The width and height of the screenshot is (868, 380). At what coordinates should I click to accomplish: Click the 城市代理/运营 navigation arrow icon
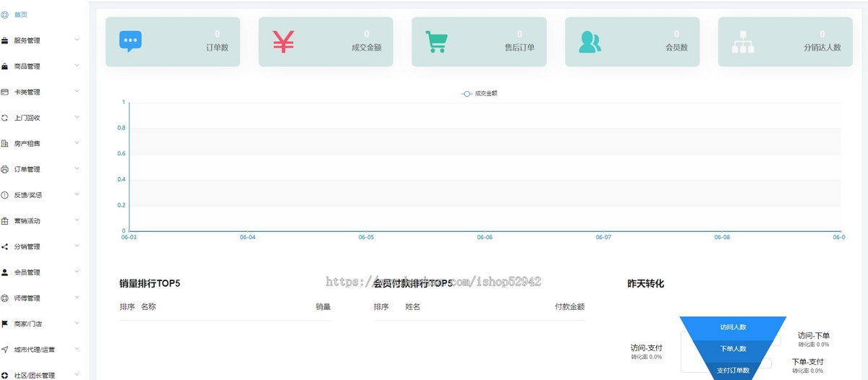tap(5, 350)
